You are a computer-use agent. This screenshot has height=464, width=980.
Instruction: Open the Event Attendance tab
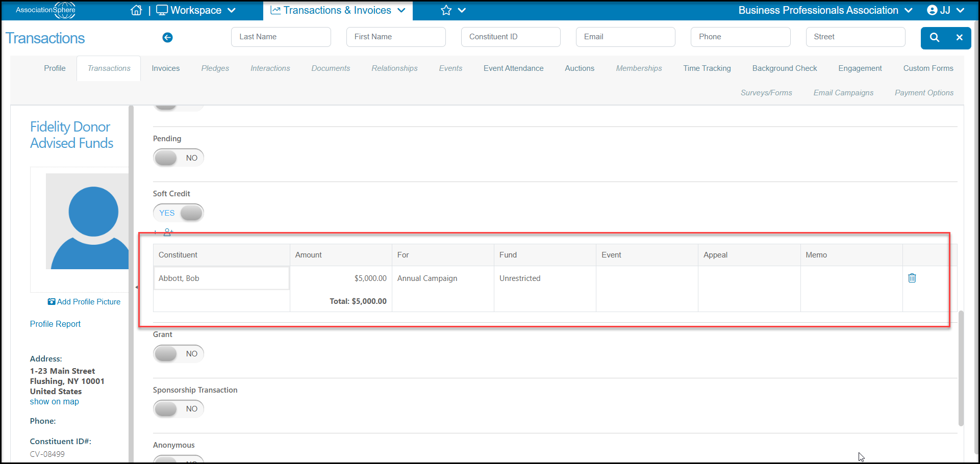click(513, 68)
